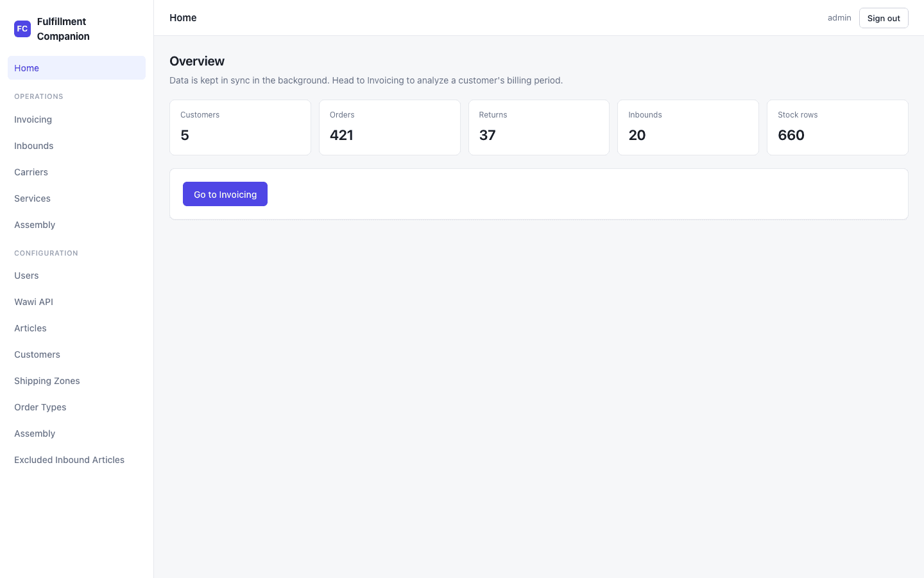The height and width of the screenshot is (578, 924).
Task: Click the OPERATIONS section label
Action: click(x=38, y=96)
